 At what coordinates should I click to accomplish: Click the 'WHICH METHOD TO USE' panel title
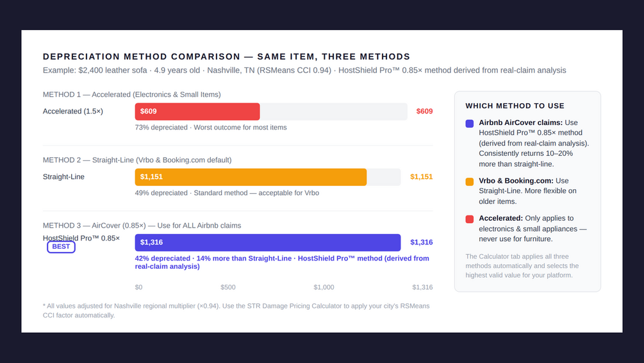click(515, 106)
